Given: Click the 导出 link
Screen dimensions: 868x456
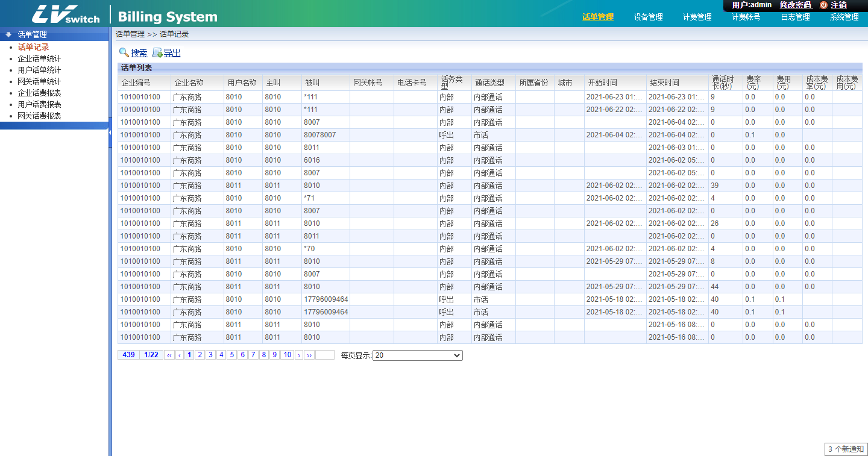Looking at the screenshot, I should click(x=172, y=53).
